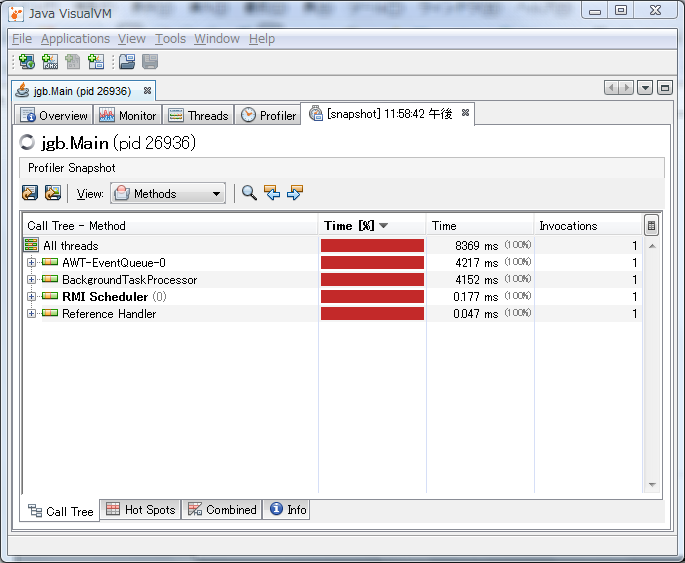Switch to the Profiler tab

[x=268, y=115]
